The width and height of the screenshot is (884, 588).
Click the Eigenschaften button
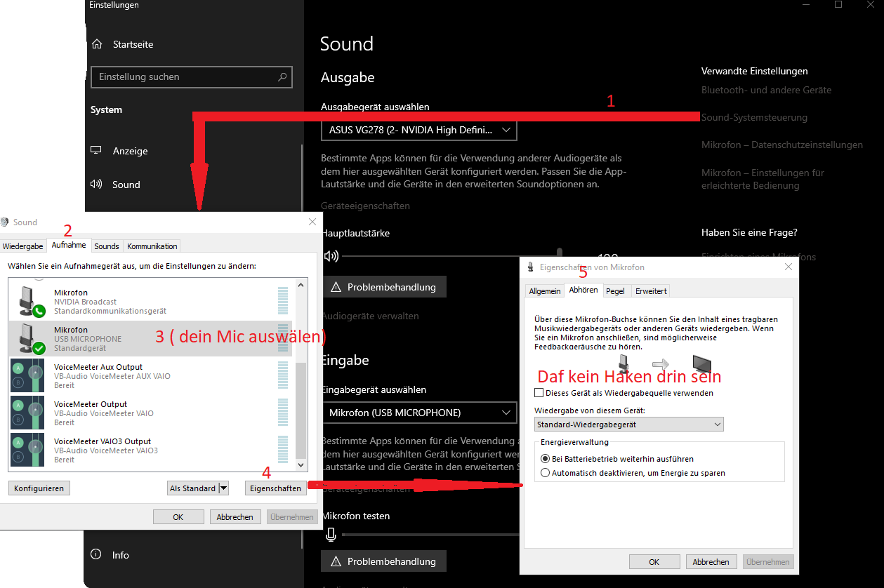[x=275, y=488]
